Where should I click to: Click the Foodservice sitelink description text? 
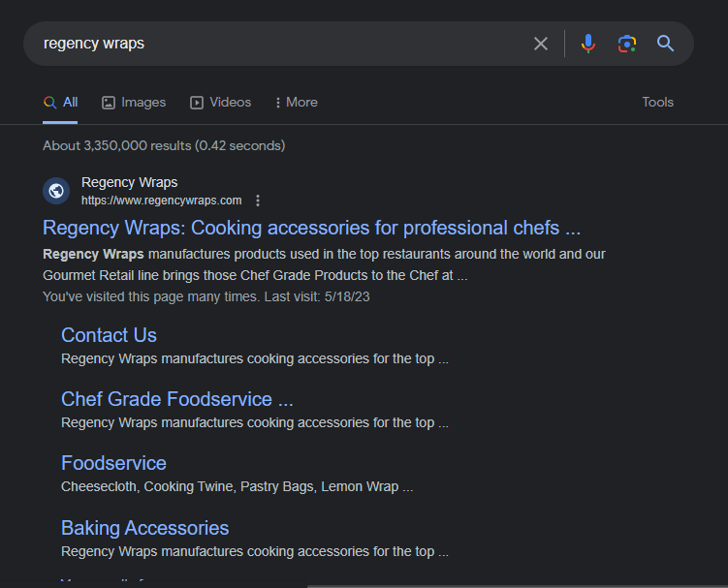237,486
